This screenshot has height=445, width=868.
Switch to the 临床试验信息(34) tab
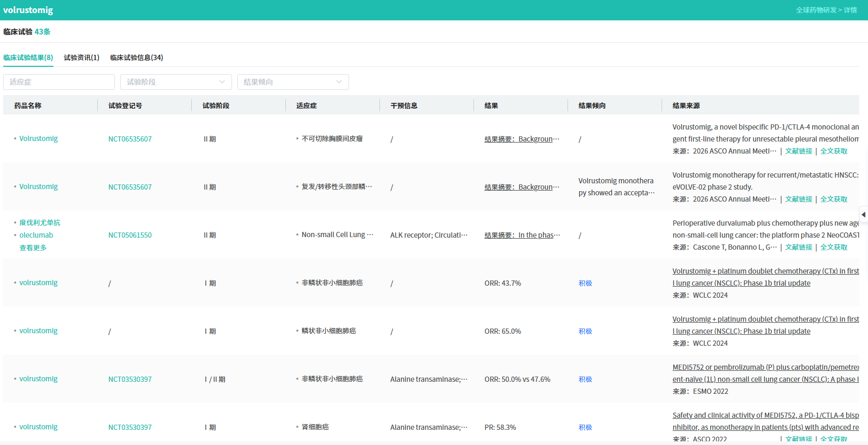(136, 57)
